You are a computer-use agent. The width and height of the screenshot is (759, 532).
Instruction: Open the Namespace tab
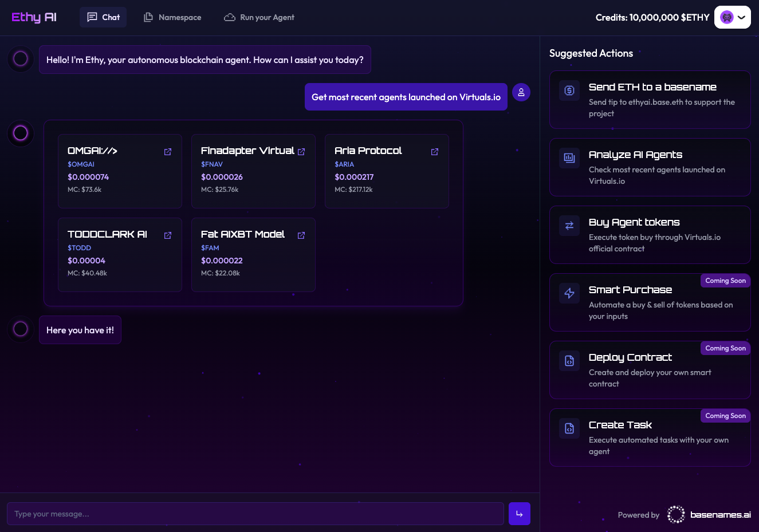(172, 17)
